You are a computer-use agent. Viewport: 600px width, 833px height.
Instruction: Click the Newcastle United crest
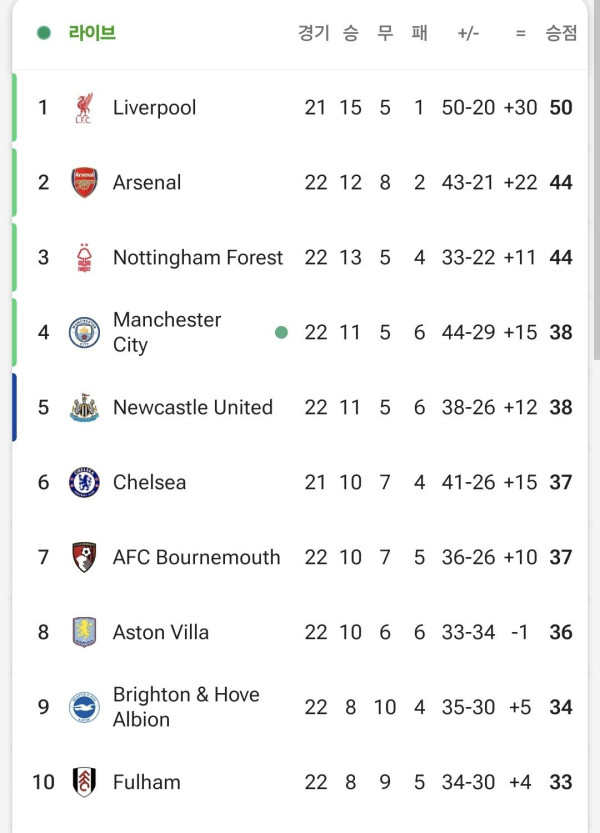(x=84, y=408)
